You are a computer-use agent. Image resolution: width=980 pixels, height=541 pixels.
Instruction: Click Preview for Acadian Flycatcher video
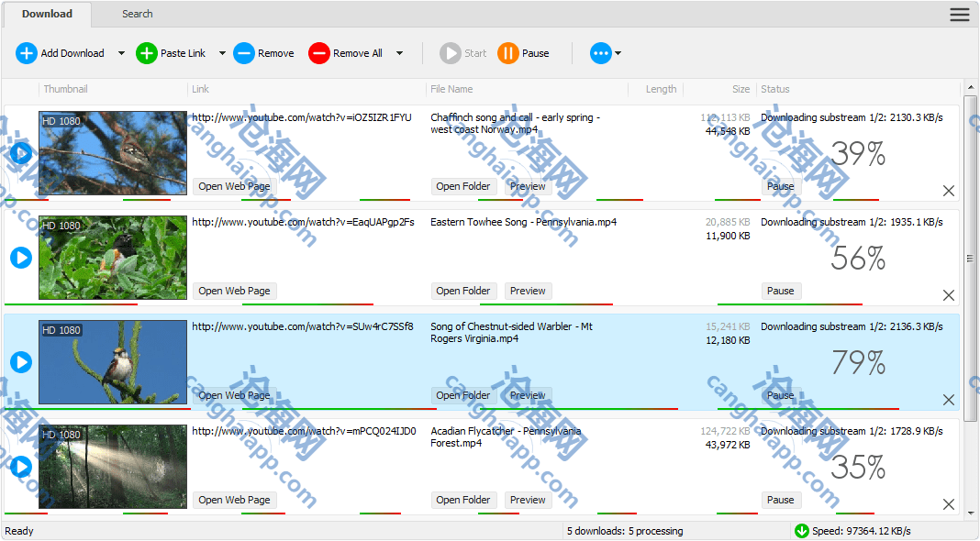528,500
